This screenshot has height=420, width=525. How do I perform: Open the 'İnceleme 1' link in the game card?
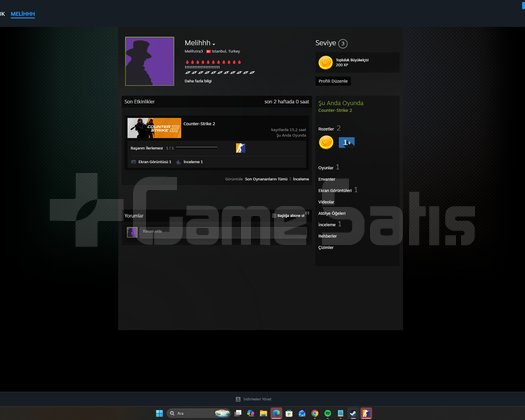[x=193, y=162]
